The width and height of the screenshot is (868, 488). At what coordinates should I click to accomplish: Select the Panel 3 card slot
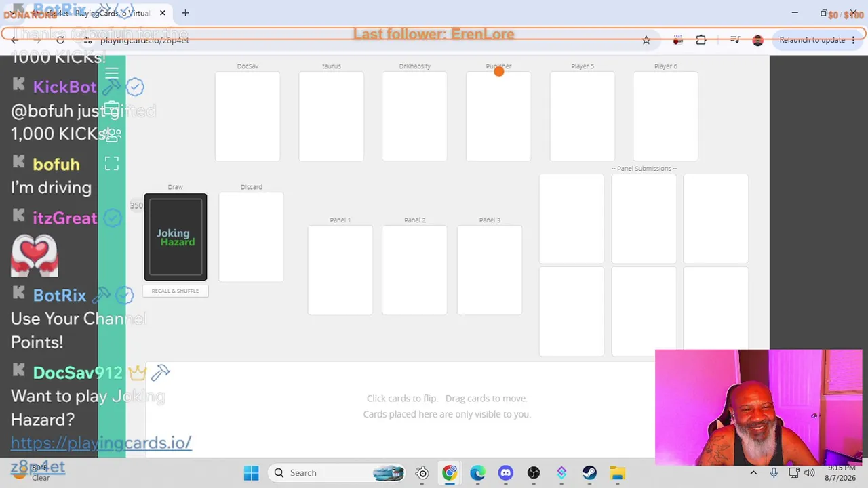coord(490,270)
